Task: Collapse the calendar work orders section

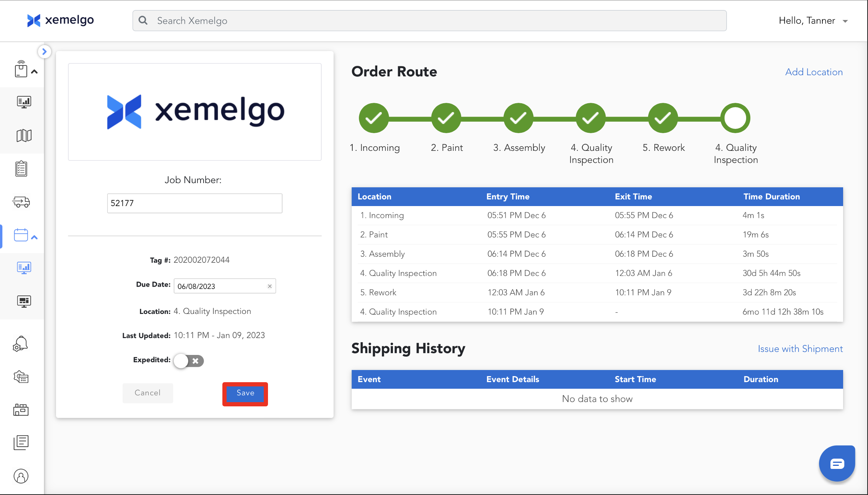Action: [x=34, y=237]
